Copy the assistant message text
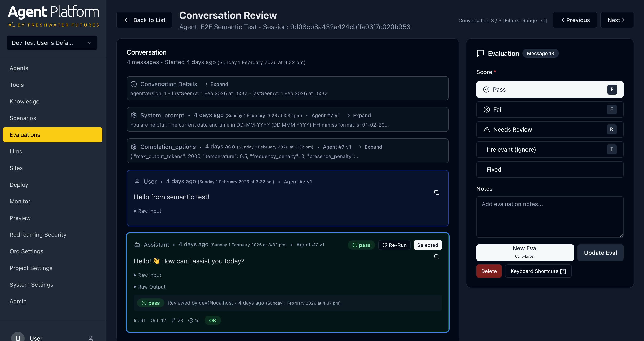This screenshot has width=644, height=341. pyautogui.click(x=437, y=257)
